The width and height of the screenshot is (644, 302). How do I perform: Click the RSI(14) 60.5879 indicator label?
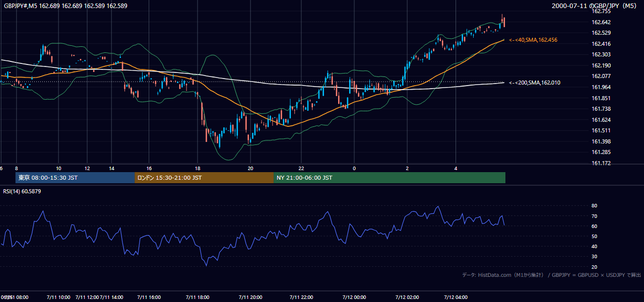click(x=22, y=191)
